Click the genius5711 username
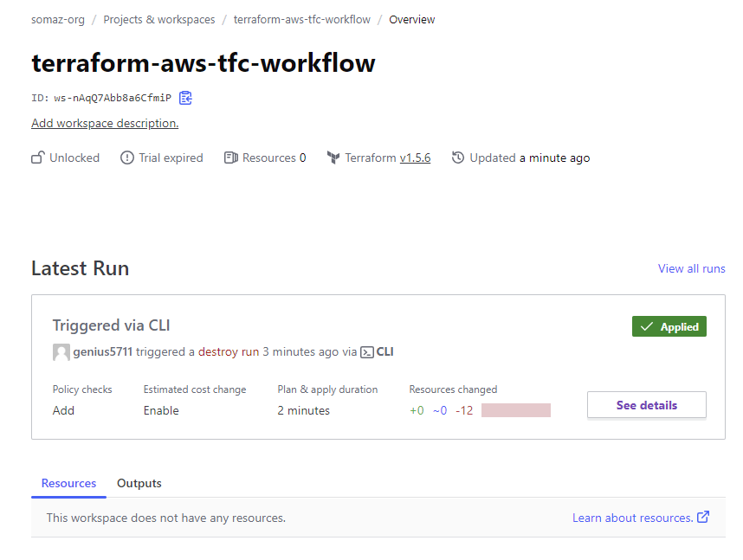This screenshot has height=560, width=743. tap(103, 352)
